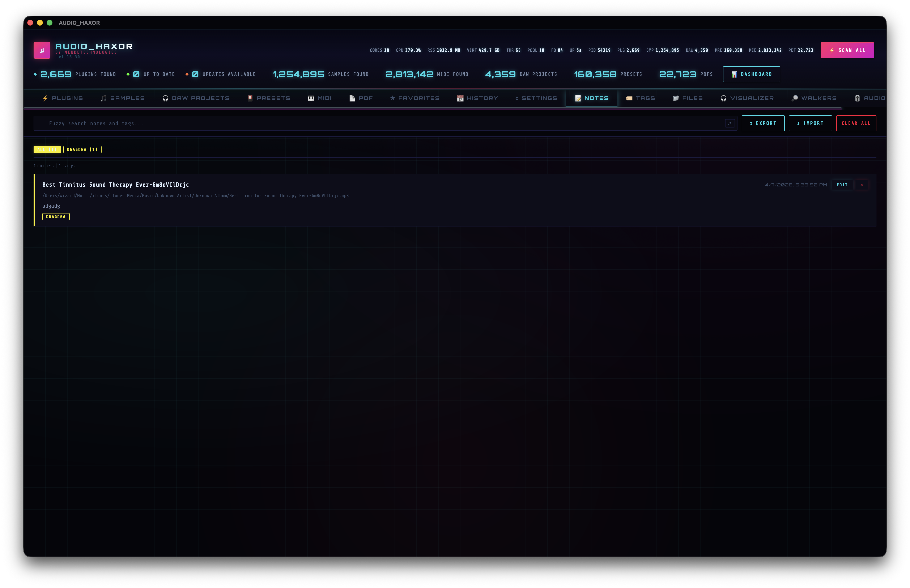Click the 22,723 PDFs stat
910x588 pixels.
686,74
